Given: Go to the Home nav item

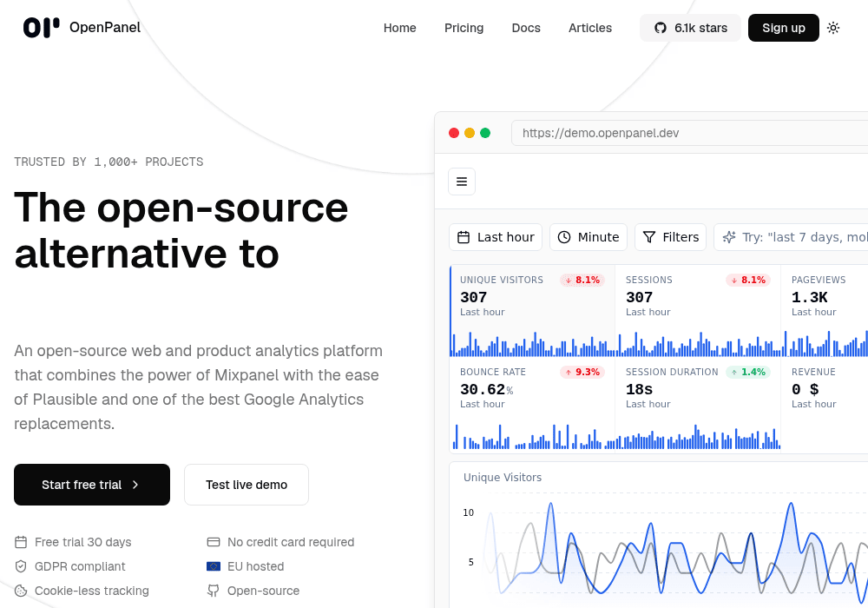Looking at the screenshot, I should pos(399,28).
